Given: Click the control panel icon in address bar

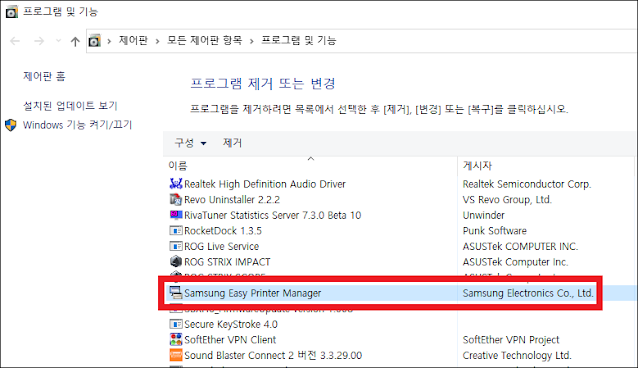Looking at the screenshot, I should [x=94, y=41].
